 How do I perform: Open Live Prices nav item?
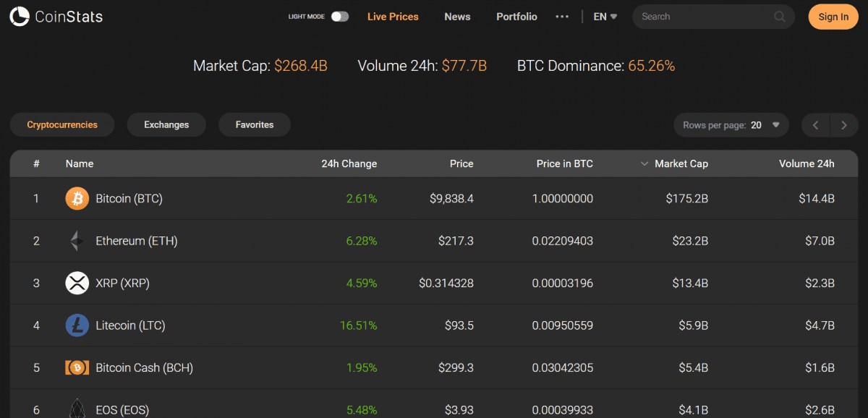tap(393, 17)
